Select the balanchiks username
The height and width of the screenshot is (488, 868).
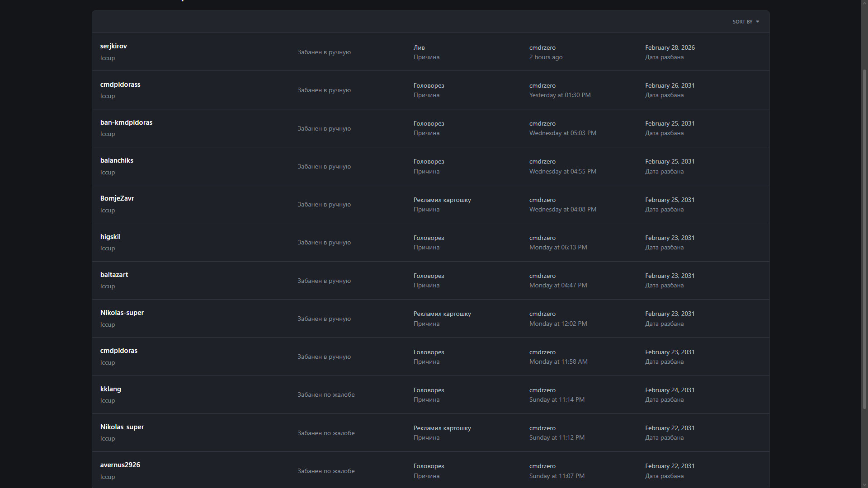click(117, 160)
